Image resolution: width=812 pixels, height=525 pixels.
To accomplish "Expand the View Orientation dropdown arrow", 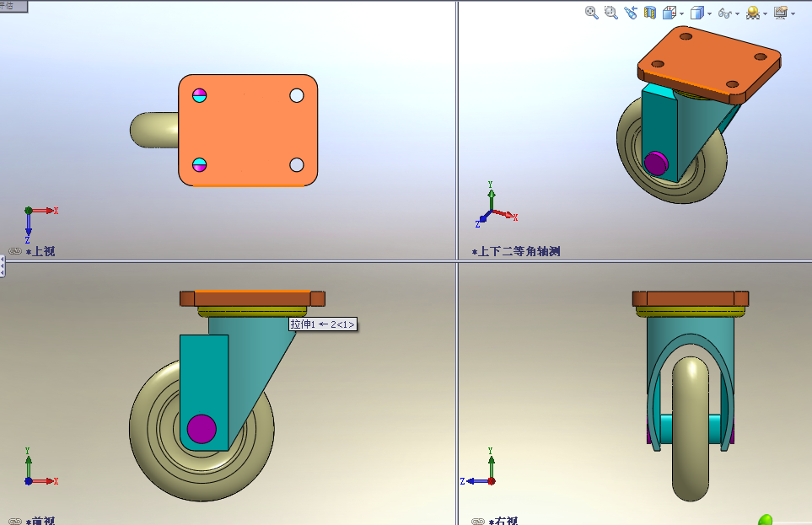I will tap(681, 13).
